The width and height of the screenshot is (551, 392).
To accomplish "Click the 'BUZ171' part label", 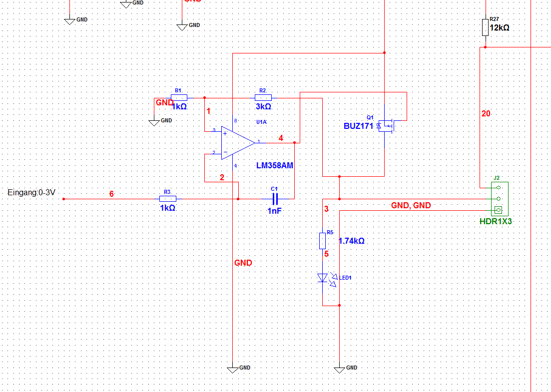I will pos(359,126).
